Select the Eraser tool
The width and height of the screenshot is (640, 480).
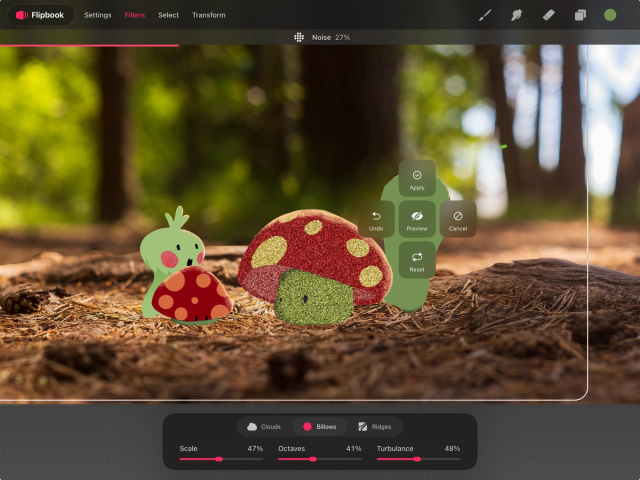point(548,15)
